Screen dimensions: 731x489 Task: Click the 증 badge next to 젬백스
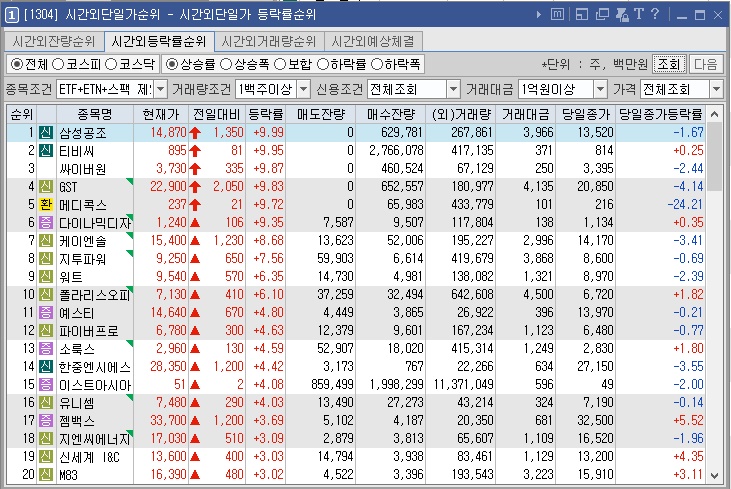click(46, 420)
